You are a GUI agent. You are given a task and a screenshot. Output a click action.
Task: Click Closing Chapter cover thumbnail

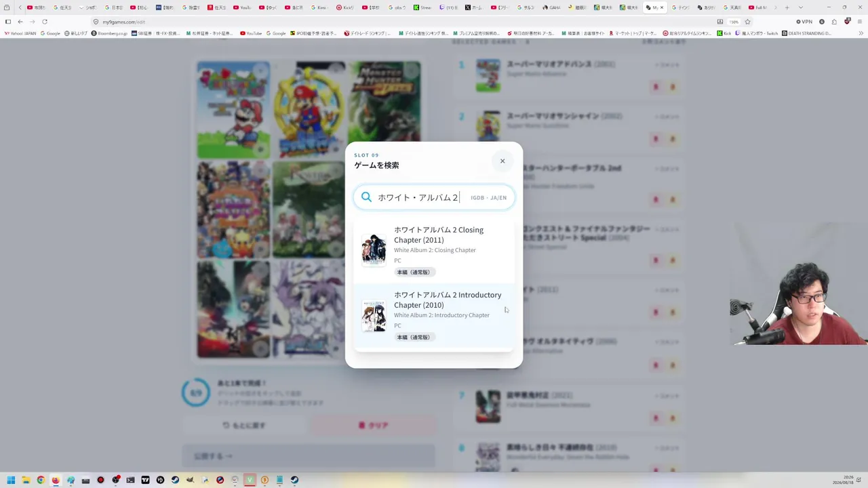374,250
